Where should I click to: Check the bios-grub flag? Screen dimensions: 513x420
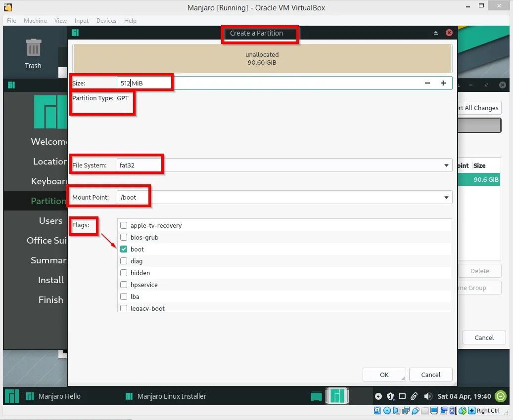[x=124, y=237]
